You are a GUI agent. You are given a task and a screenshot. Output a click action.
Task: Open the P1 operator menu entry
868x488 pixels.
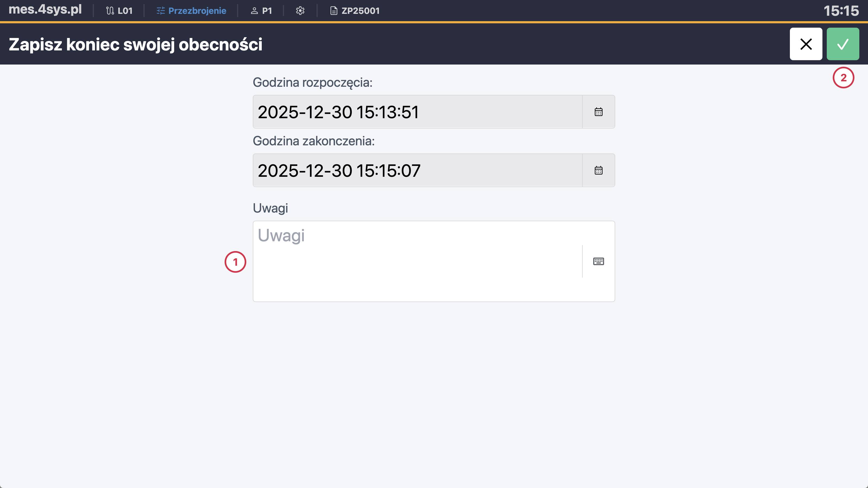[267, 11]
